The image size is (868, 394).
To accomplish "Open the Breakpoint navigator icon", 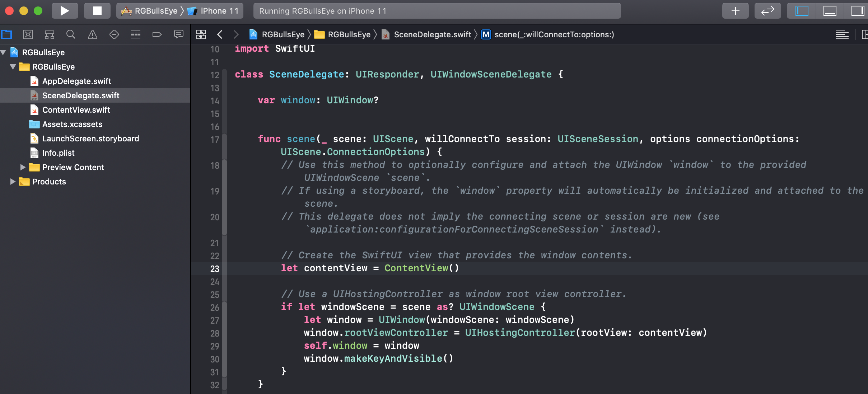I will (x=157, y=34).
